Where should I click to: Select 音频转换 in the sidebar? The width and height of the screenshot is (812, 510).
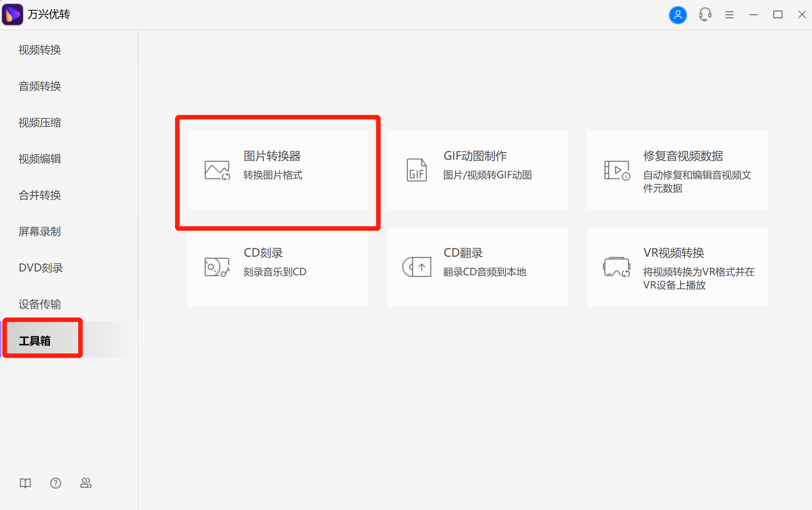(39, 86)
